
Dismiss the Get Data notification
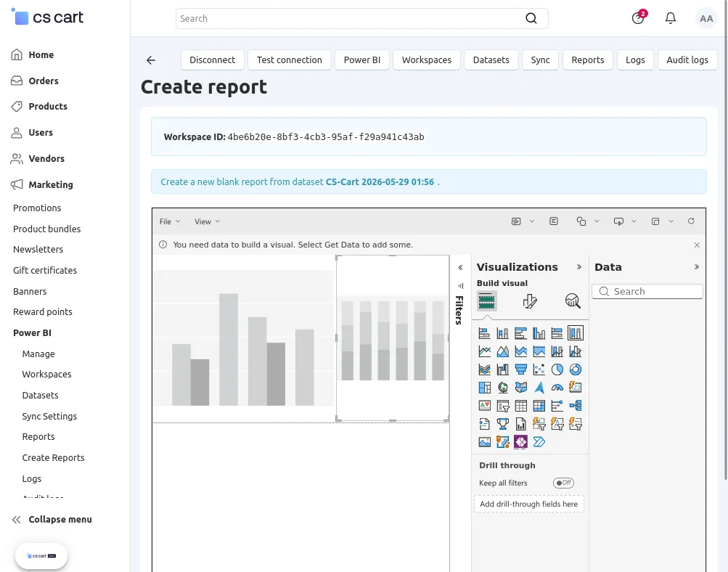(697, 245)
